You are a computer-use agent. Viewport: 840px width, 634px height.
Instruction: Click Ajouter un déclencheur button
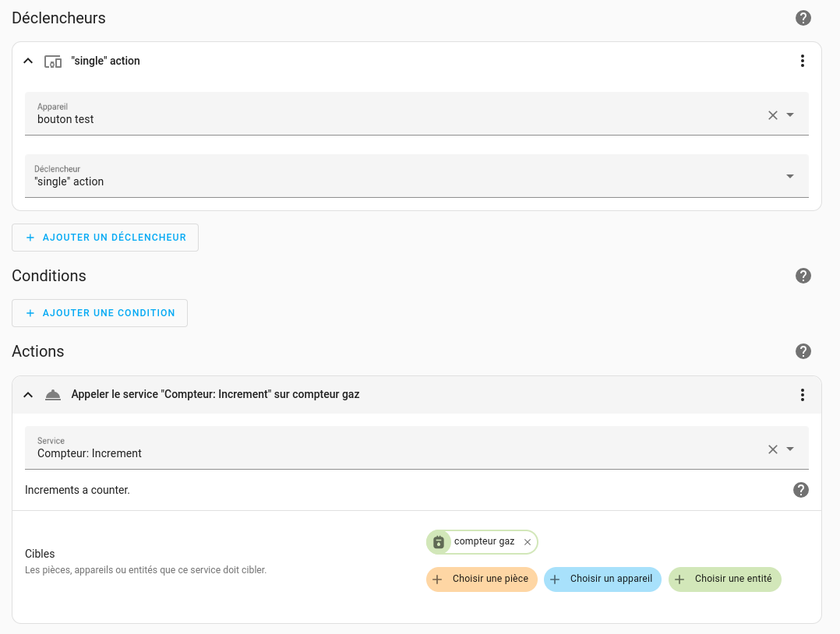coord(105,238)
